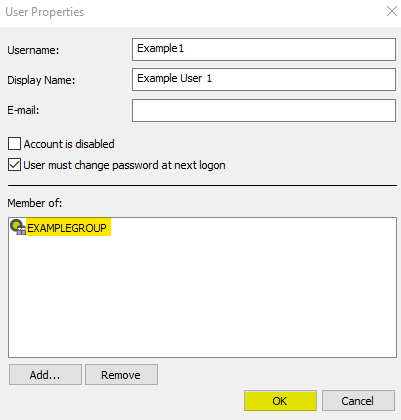This screenshot has height=420, width=401.
Task: Click the empty E-mail input field
Action: [x=264, y=110]
